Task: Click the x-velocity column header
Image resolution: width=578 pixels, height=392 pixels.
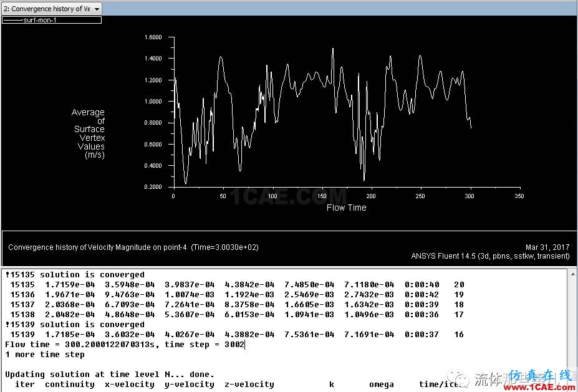Action: click(130, 385)
